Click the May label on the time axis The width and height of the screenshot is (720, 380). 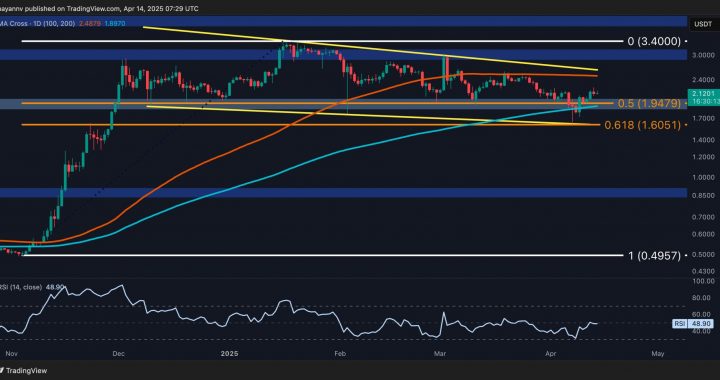pyautogui.click(x=658, y=353)
